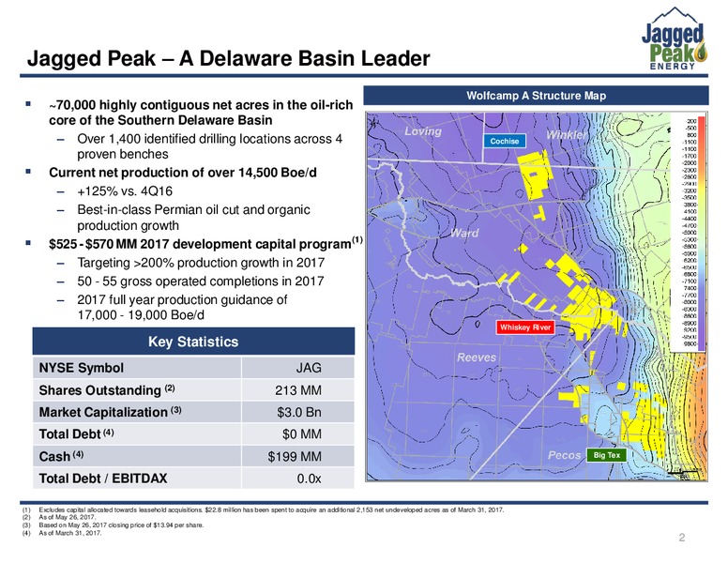The height and width of the screenshot is (563, 728).
Task: Select the 'Wolfcamp A Structure Map' header
Action: pyautogui.click(x=536, y=96)
